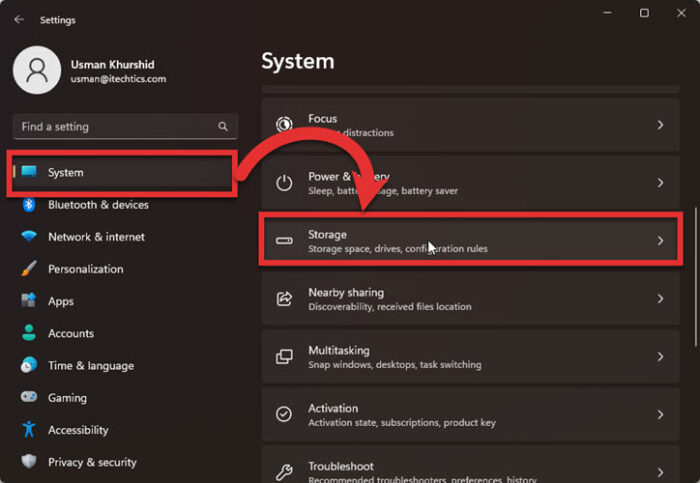
Task: Open Time & language category
Action: (x=123, y=365)
